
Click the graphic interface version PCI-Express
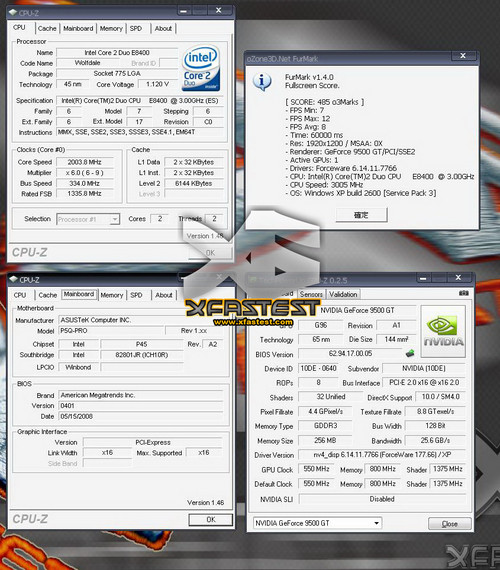click(x=153, y=442)
